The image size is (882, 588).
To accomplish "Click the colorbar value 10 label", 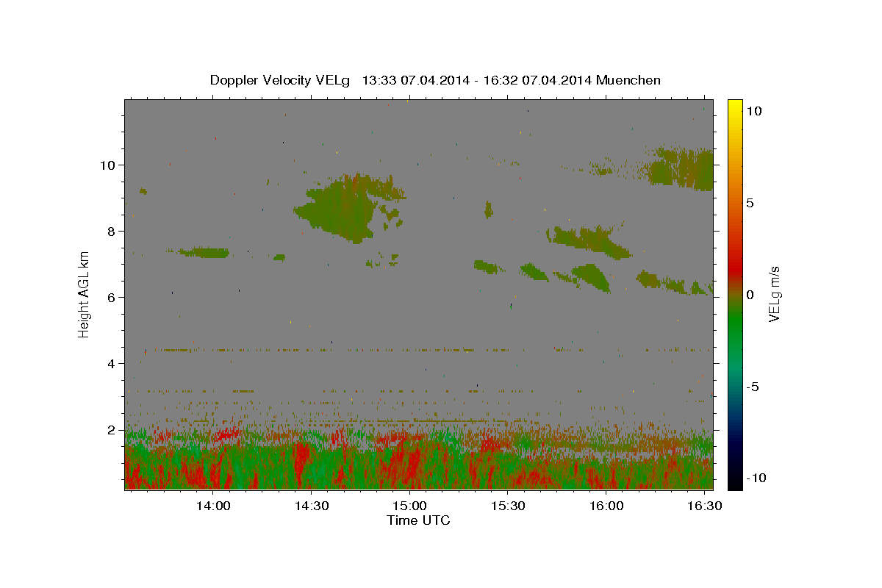I will pos(753,111).
